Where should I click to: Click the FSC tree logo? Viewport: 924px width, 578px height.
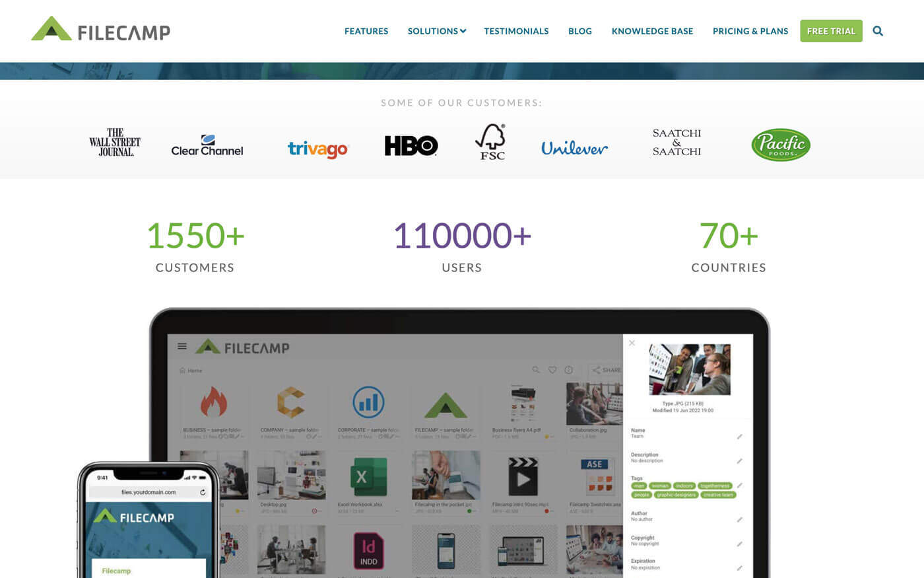point(492,142)
